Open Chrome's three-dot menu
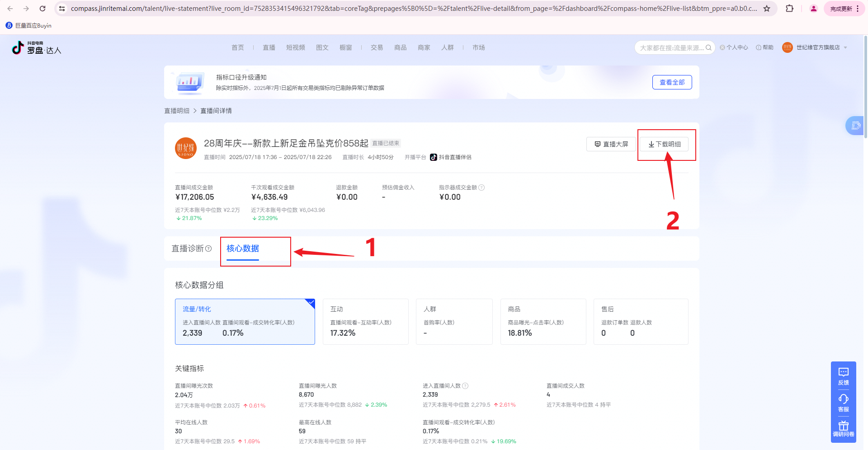The image size is (868, 450). (x=858, y=9)
